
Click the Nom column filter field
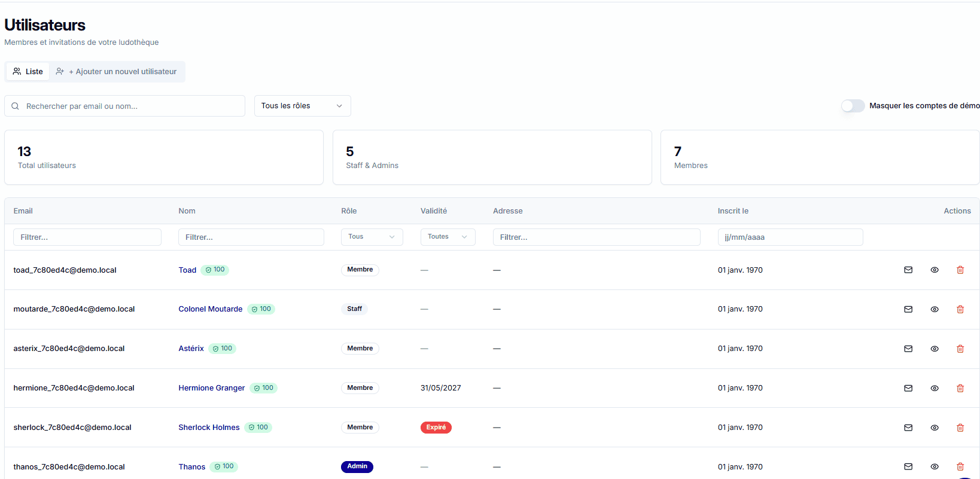click(x=251, y=237)
